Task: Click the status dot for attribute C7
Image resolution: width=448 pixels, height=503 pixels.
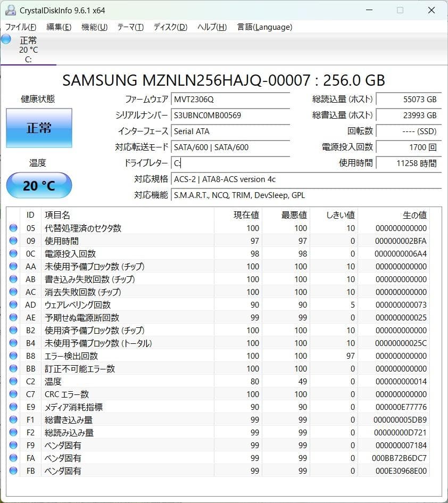Action: (x=13, y=393)
